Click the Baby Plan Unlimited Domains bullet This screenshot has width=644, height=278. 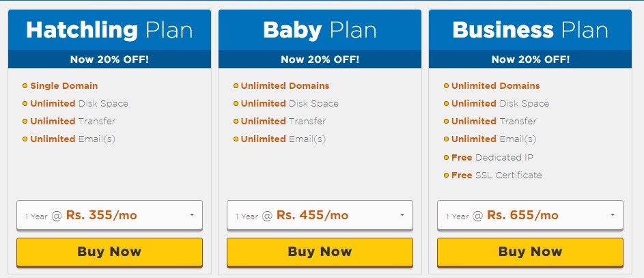coord(236,86)
